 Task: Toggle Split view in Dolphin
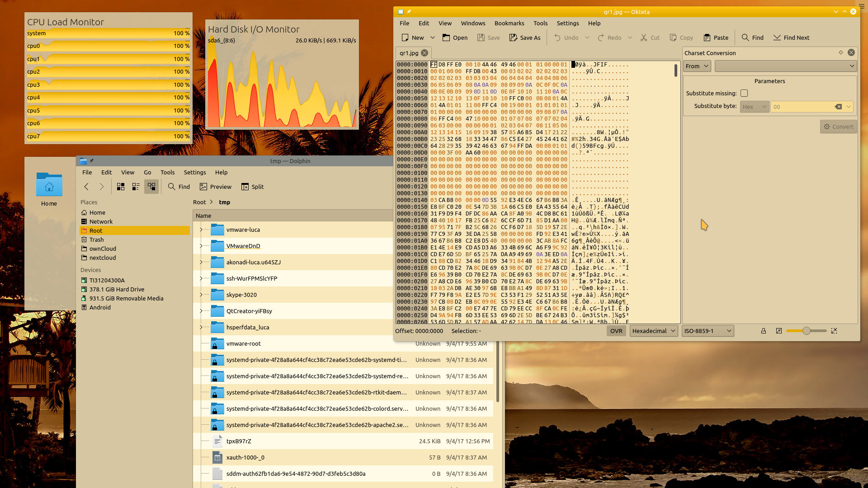pyautogui.click(x=252, y=187)
